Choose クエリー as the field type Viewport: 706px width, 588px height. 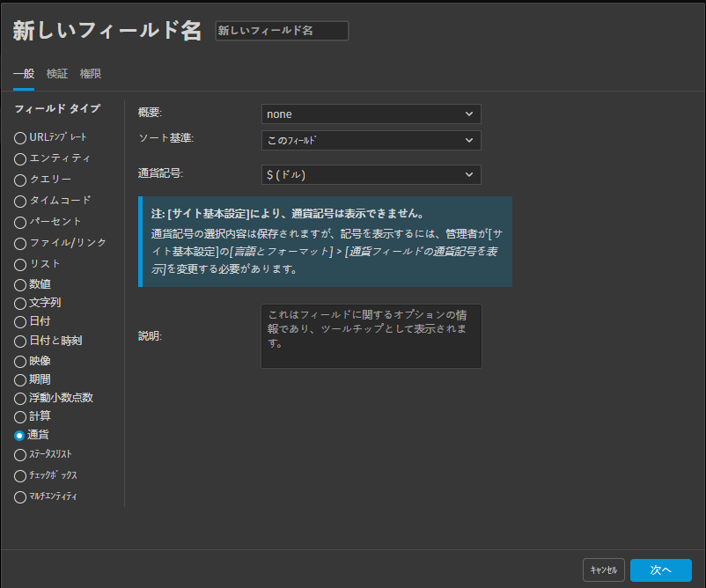[18, 179]
